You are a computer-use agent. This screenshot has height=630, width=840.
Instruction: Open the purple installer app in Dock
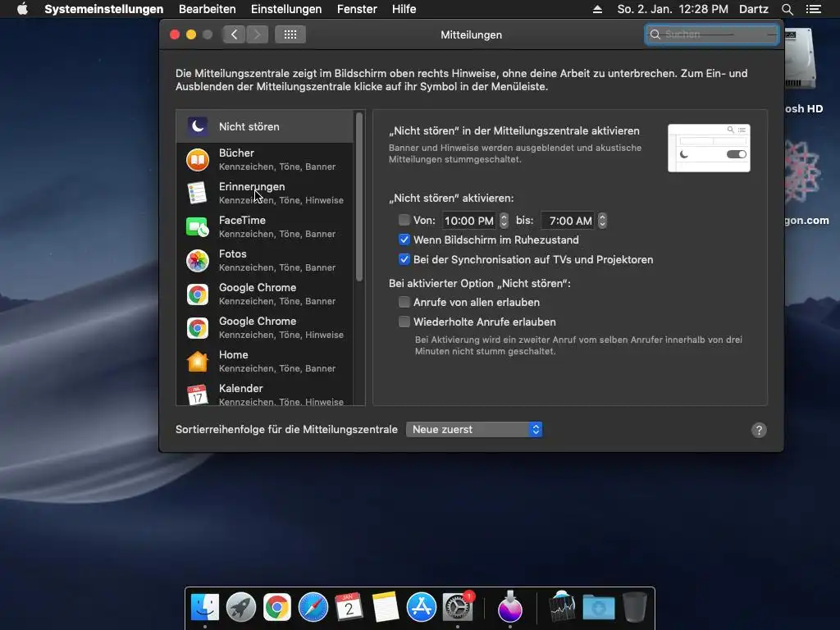pos(509,607)
